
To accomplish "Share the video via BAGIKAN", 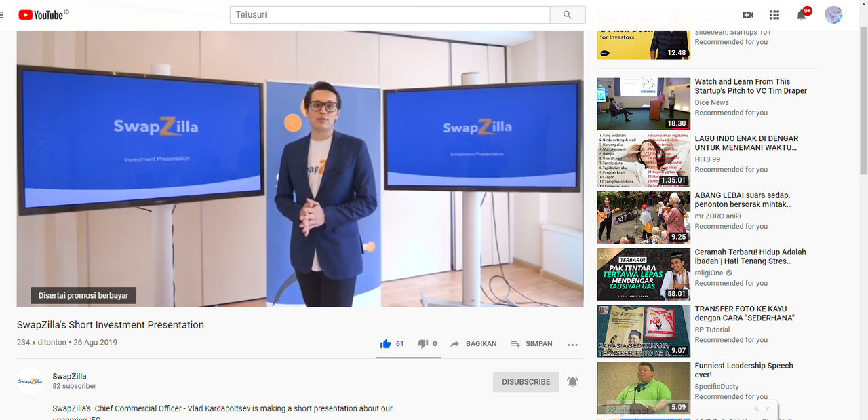I will (473, 344).
